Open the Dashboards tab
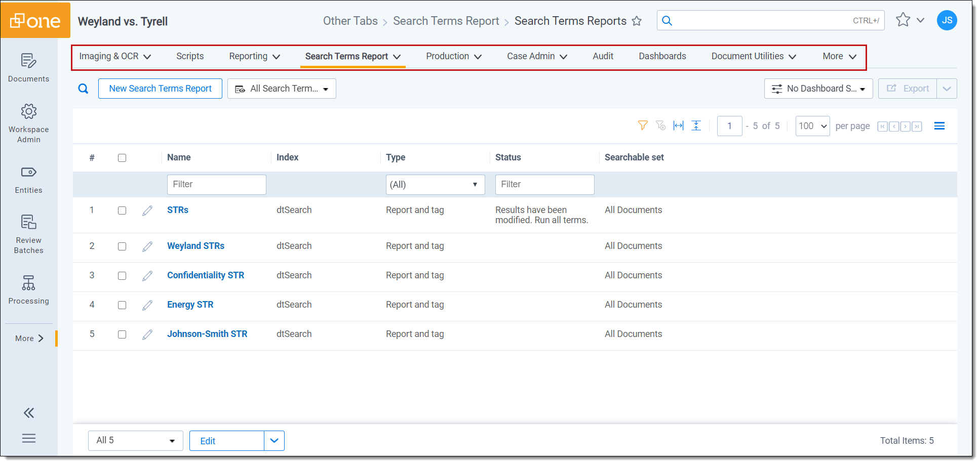The height and width of the screenshot is (464, 980). 662,56
